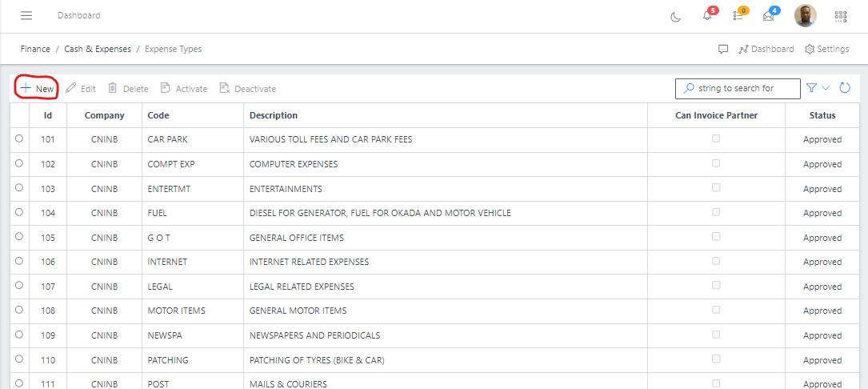The height and width of the screenshot is (389, 868).
Task: Sort by Can Invoice Partner header
Action: click(x=716, y=115)
